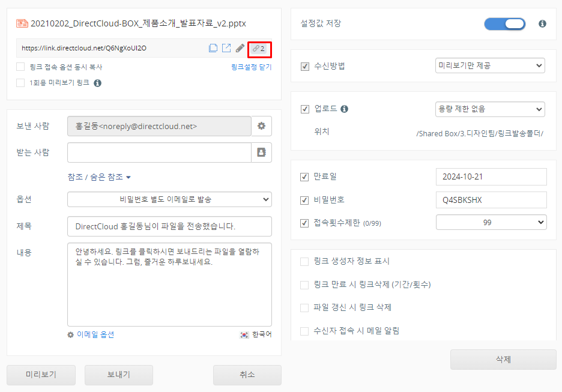Toggle the 설정값 저장 switch
Screen dimensions: 562x392
pyautogui.click(x=505, y=24)
